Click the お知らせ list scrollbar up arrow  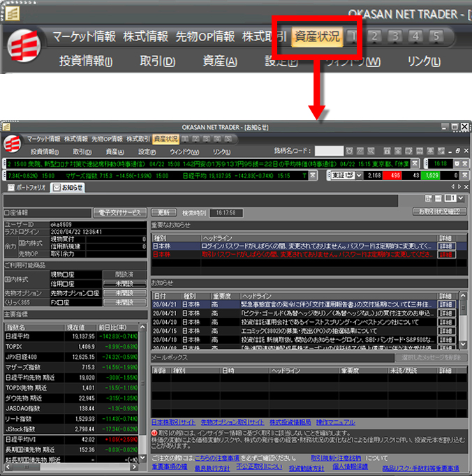coord(463,295)
